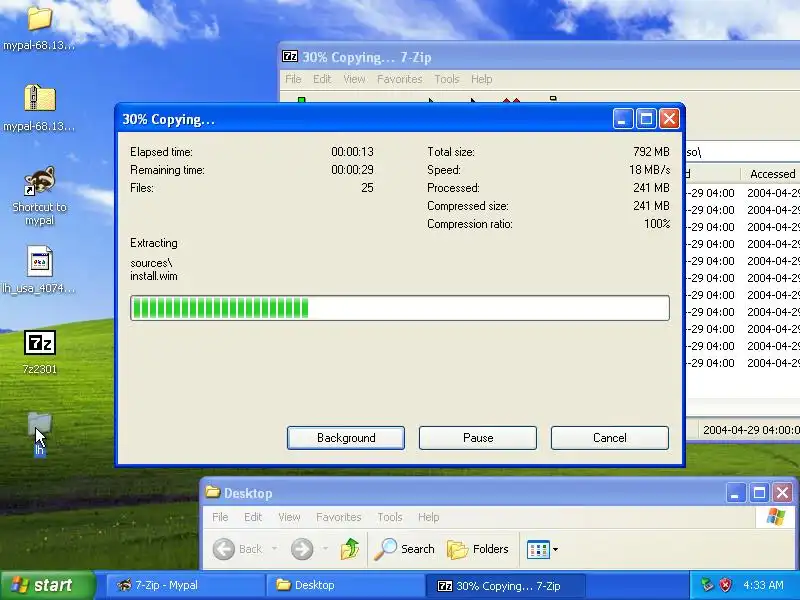Click the 100% compression ratio value
The width and height of the screenshot is (800, 600).
657,223
